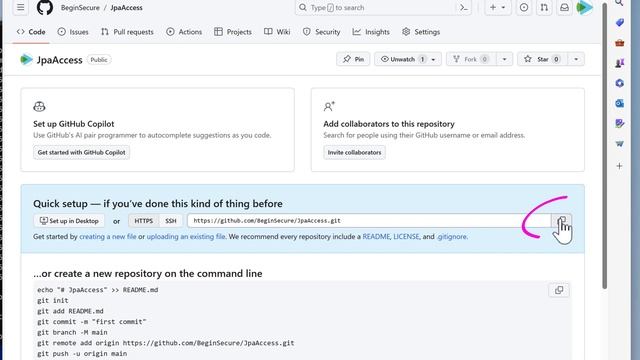Switch to the Issues tab

pos(73,32)
